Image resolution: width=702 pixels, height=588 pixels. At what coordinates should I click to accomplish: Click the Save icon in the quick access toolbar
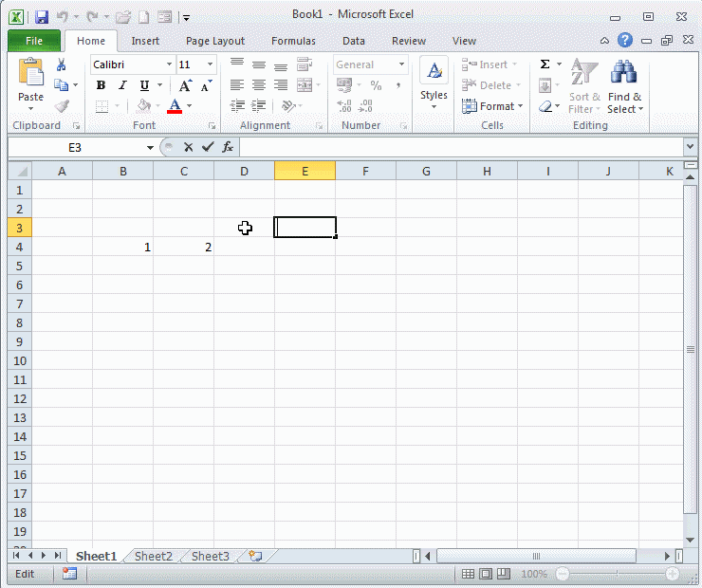coord(42,17)
